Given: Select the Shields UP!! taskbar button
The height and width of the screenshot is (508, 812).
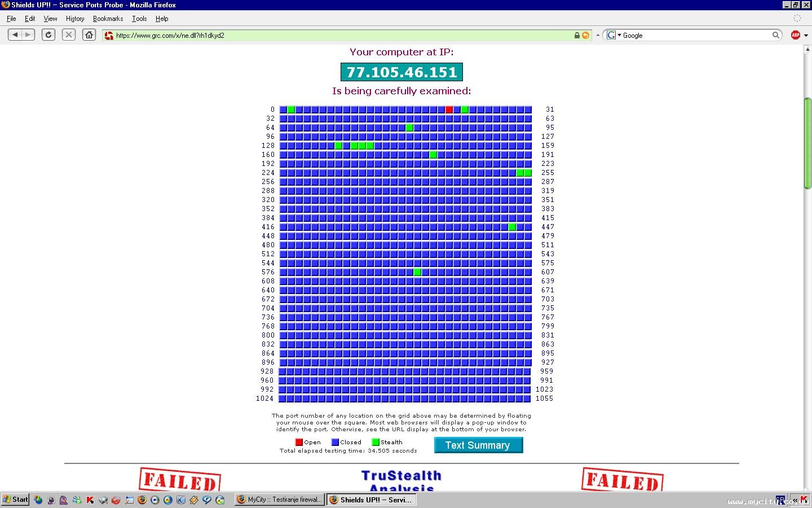Looking at the screenshot, I should pyautogui.click(x=371, y=500).
